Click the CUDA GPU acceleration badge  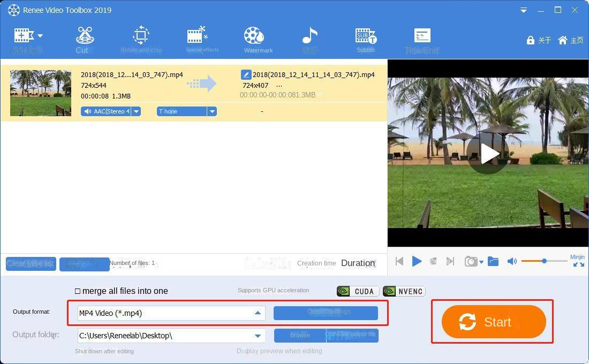point(358,291)
